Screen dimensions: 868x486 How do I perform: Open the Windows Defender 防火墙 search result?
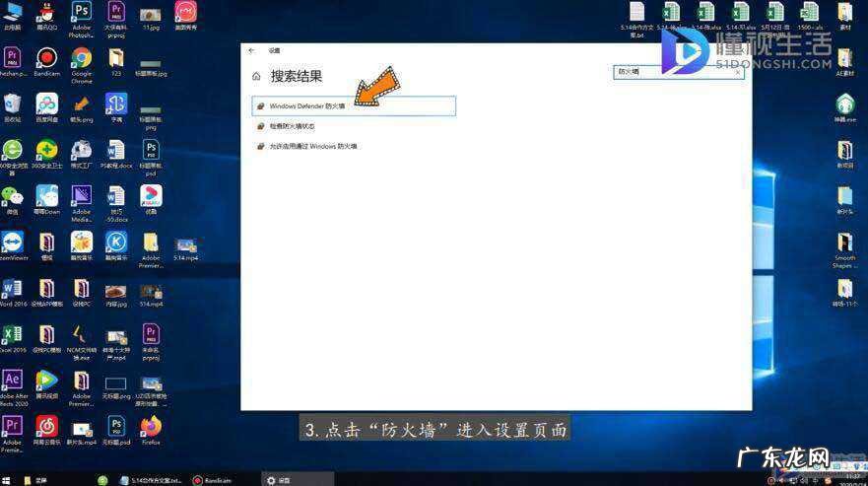[x=354, y=105]
